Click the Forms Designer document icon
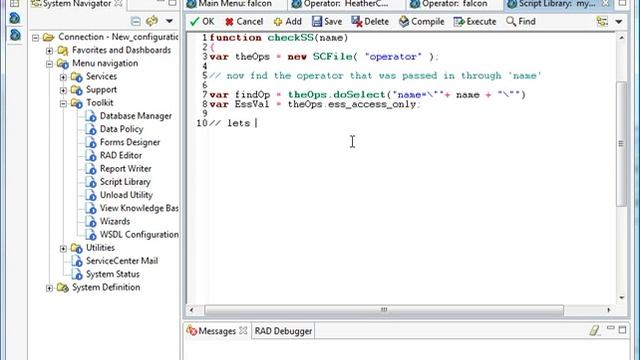640x360 pixels. coord(91,142)
